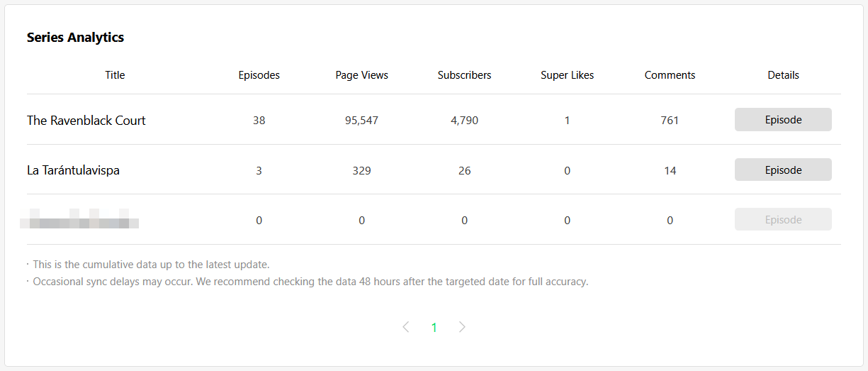This screenshot has height=371, width=868.
Task: Click the Series Analytics heading
Action: coord(75,38)
